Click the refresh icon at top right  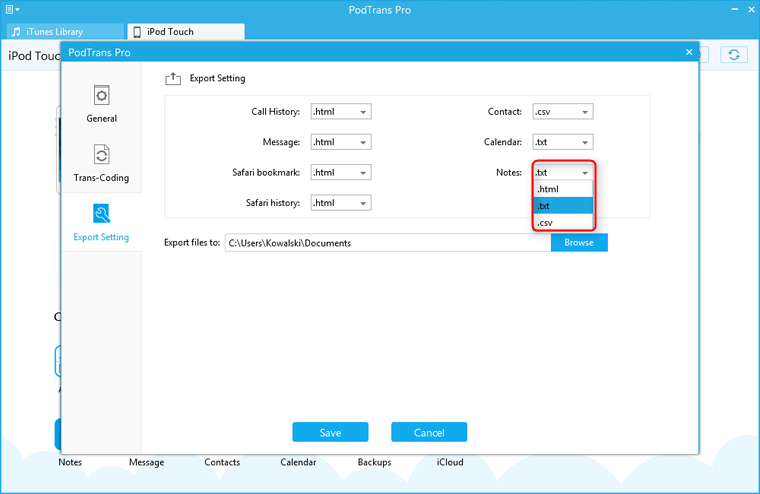pyautogui.click(x=733, y=56)
